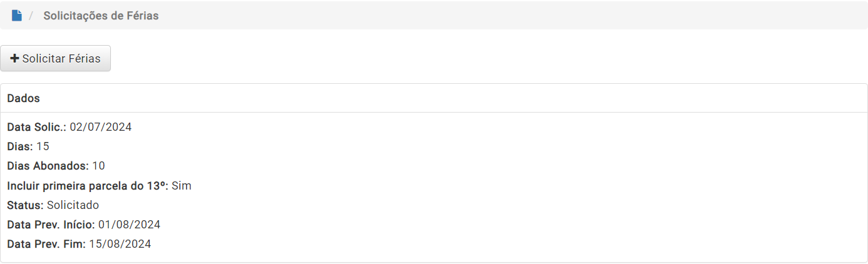
Task: Click the Data Prev. Início label
Action: click(51, 225)
